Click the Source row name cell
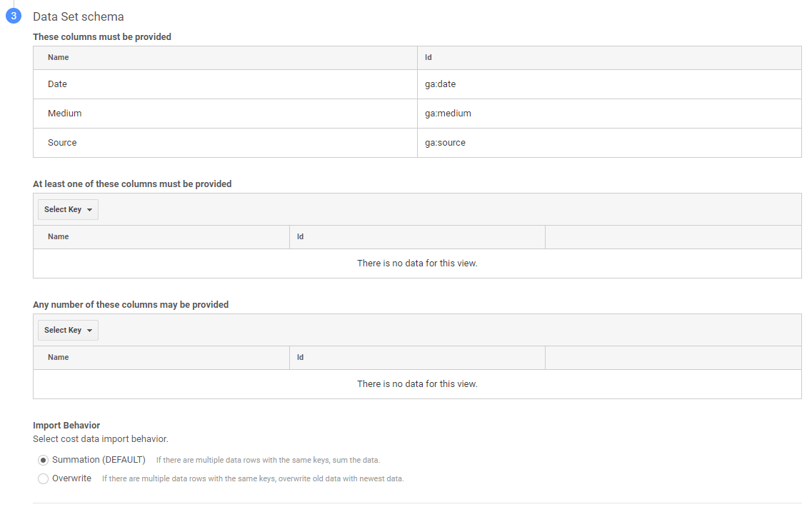 coord(62,143)
